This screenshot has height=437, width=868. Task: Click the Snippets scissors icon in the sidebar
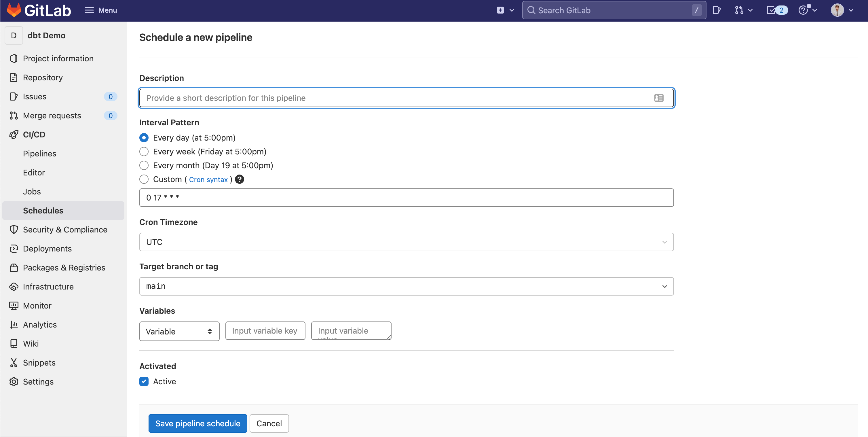click(x=14, y=363)
